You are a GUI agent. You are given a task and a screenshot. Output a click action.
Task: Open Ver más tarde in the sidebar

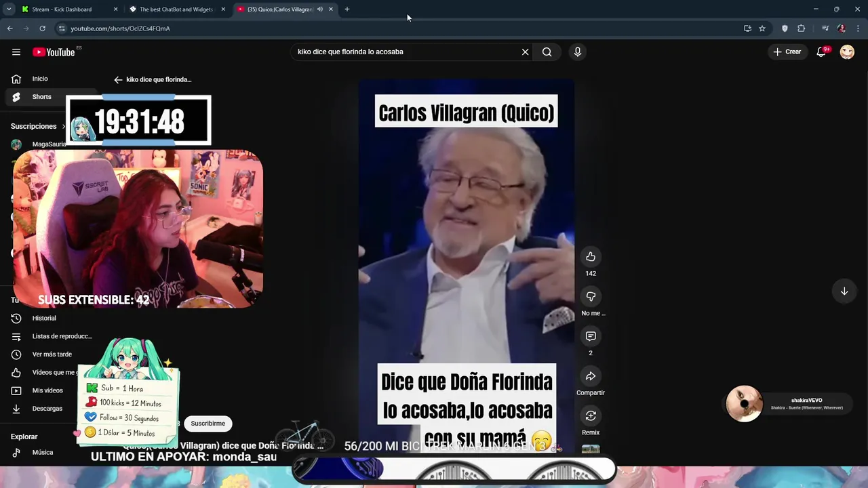click(x=52, y=354)
